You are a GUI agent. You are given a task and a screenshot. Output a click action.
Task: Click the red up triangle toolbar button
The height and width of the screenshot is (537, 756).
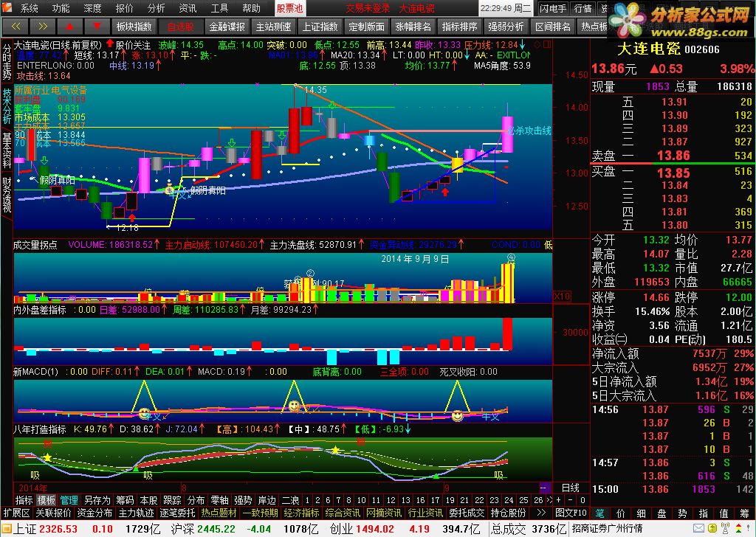coord(69,27)
